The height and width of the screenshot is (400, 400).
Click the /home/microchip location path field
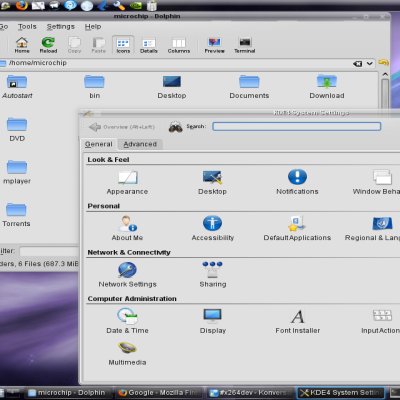click(x=180, y=63)
